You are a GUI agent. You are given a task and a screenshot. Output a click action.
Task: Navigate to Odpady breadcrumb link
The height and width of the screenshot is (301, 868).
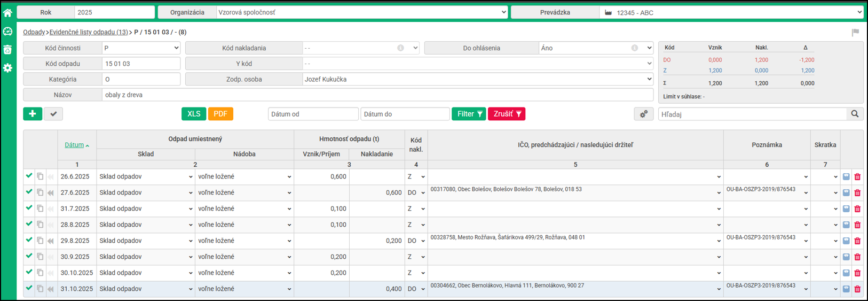click(34, 32)
